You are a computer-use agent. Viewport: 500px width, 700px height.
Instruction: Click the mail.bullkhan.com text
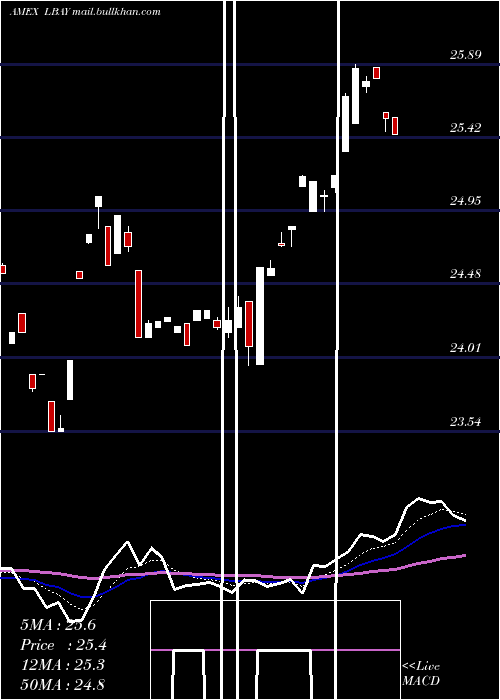116,12
